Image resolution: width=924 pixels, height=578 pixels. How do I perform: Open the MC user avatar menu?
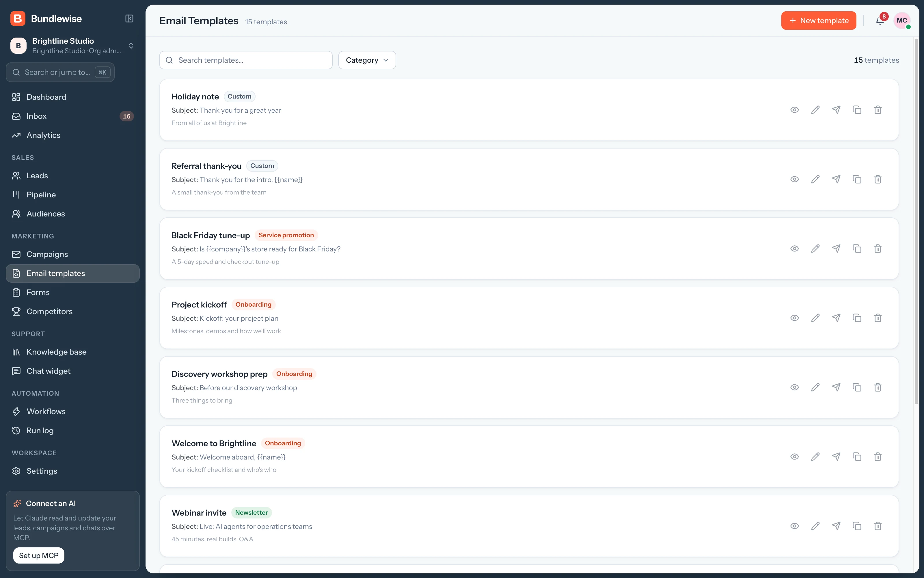click(x=902, y=21)
